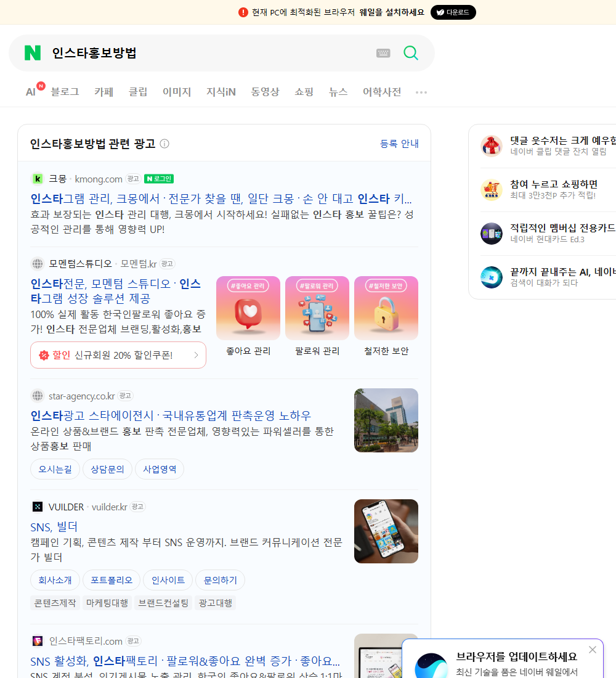Click the kmong.com URL text
Image resolution: width=616 pixels, height=678 pixels.
[99, 179]
